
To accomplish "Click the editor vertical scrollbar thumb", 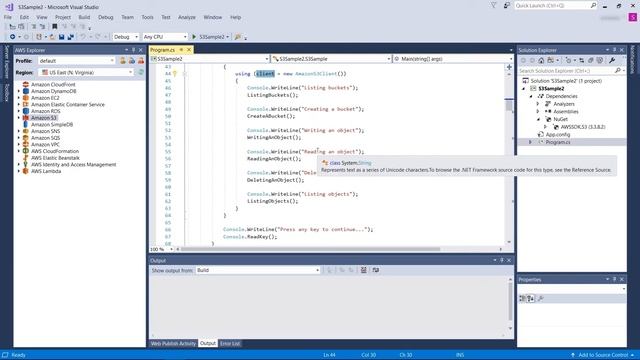I will click(x=509, y=105).
